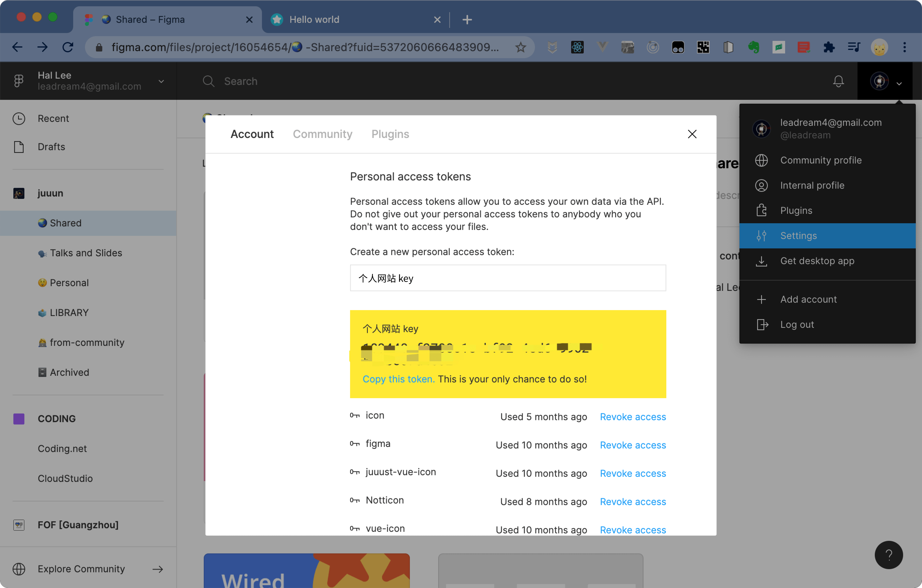The height and width of the screenshot is (588, 922).
Task: Open Chrome three-dot menu
Action: click(904, 47)
